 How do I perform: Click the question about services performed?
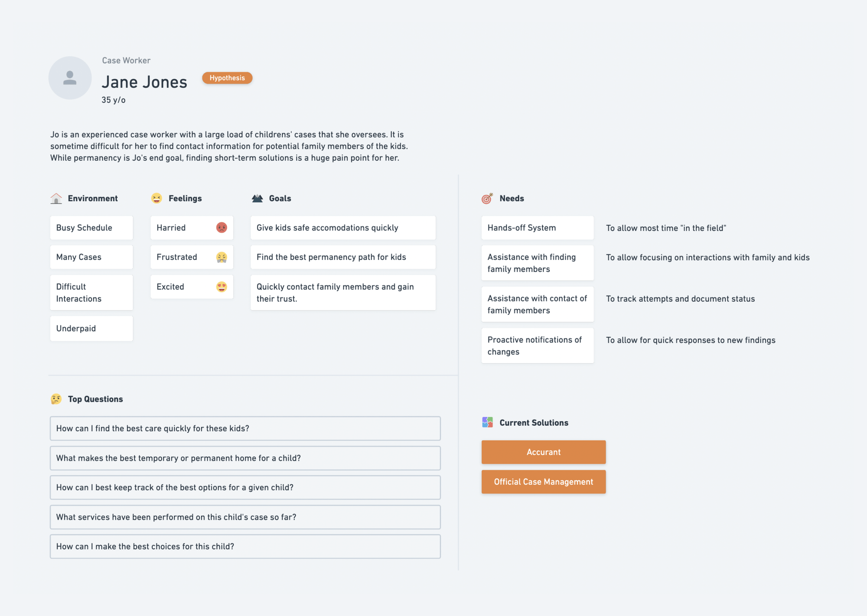245,517
